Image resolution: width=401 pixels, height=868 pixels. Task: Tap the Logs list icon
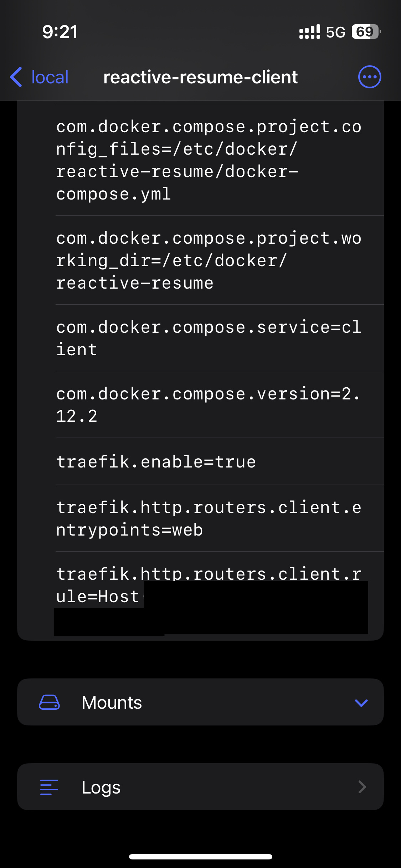pyautogui.click(x=50, y=787)
